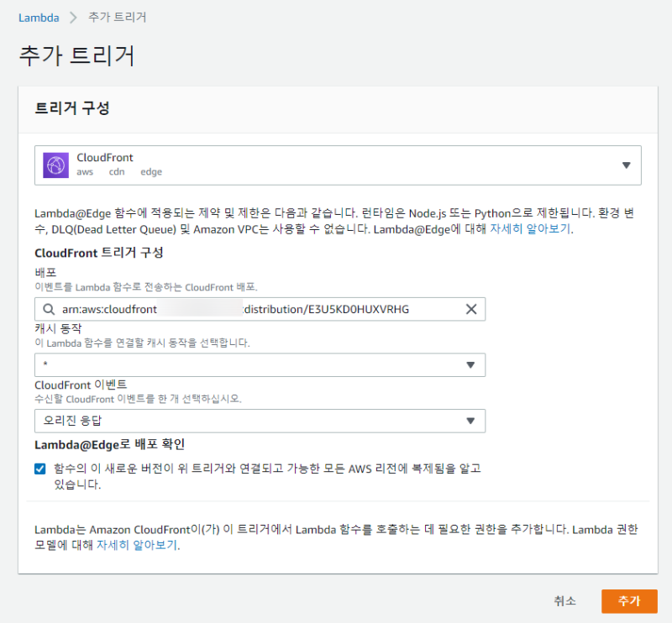Clear the distribution ARN with the X icon
672x623 pixels.
coord(471,310)
